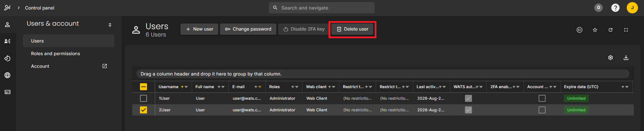Click the Control panel breadcrumb

(x=39, y=8)
